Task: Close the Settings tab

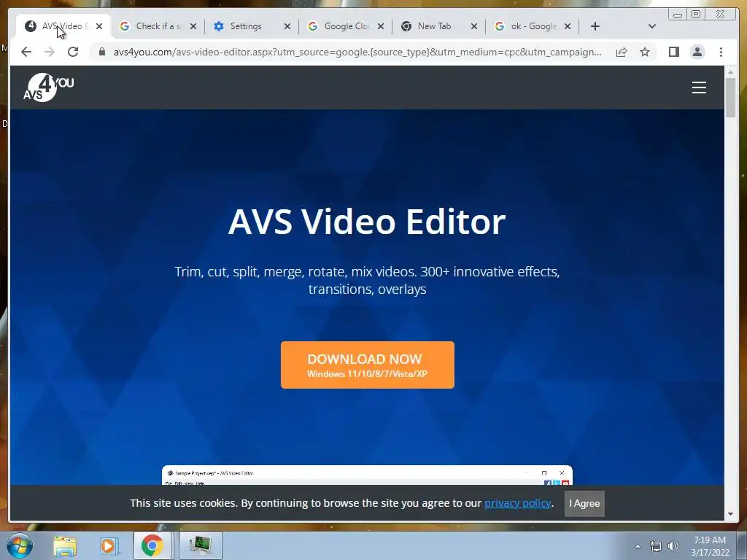Action: pyautogui.click(x=287, y=26)
